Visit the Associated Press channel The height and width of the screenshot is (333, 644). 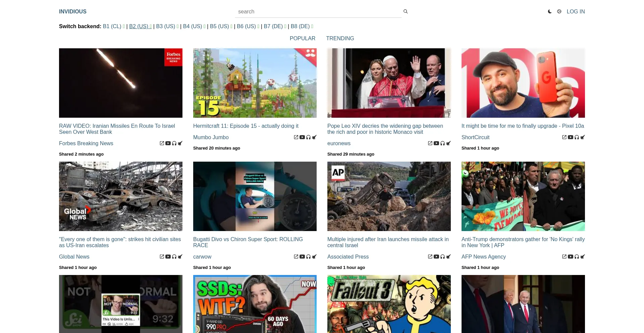point(348,257)
